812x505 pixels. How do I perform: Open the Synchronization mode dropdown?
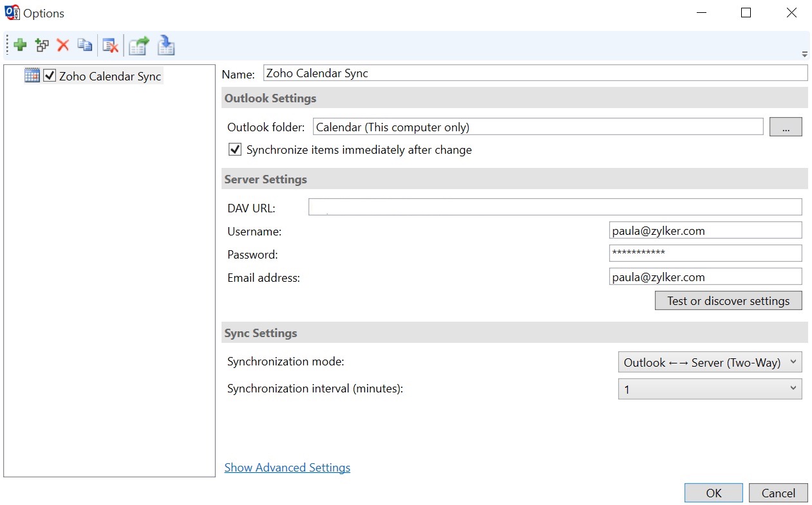[793, 362]
